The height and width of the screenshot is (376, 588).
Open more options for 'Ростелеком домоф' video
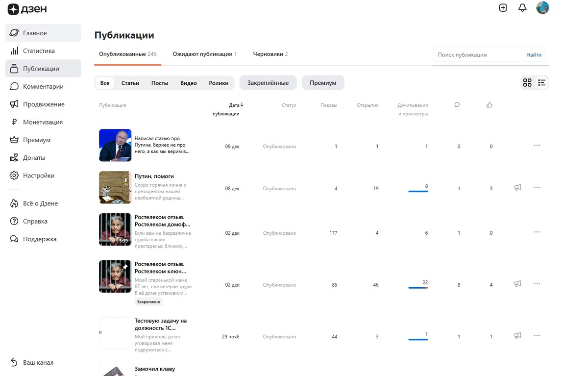coord(537,232)
